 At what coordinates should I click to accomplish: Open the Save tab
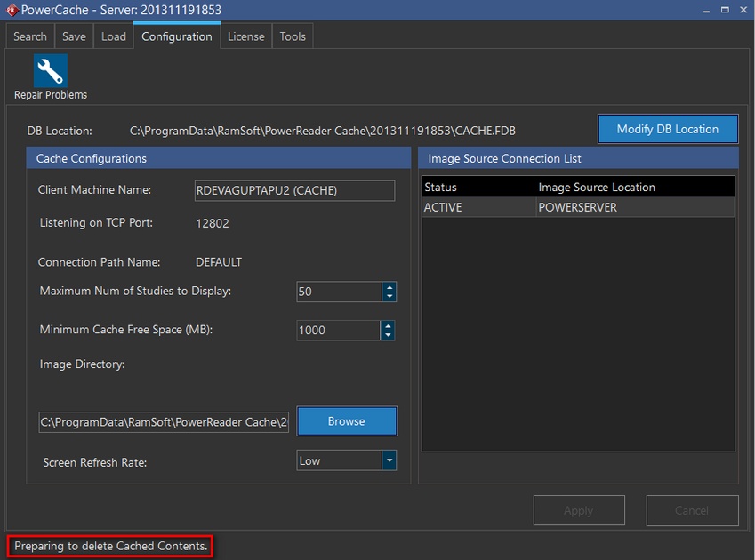pyautogui.click(x=74, y=36)
